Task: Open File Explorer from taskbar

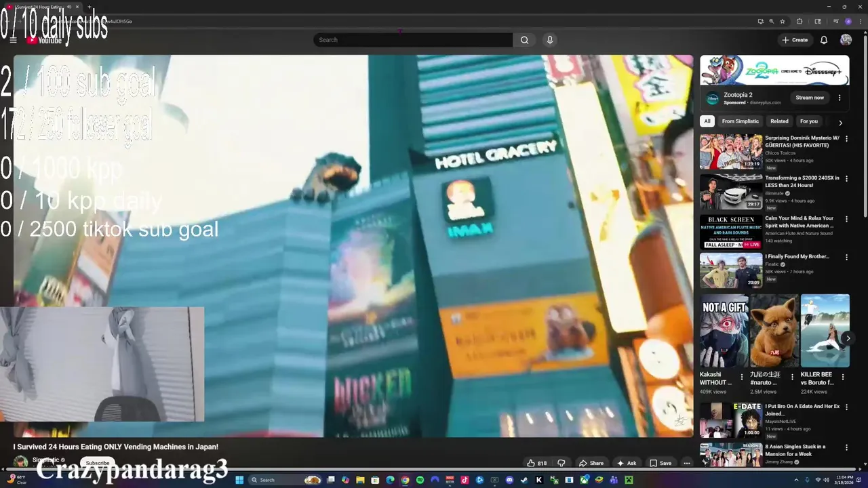Action: pos(360,480)
